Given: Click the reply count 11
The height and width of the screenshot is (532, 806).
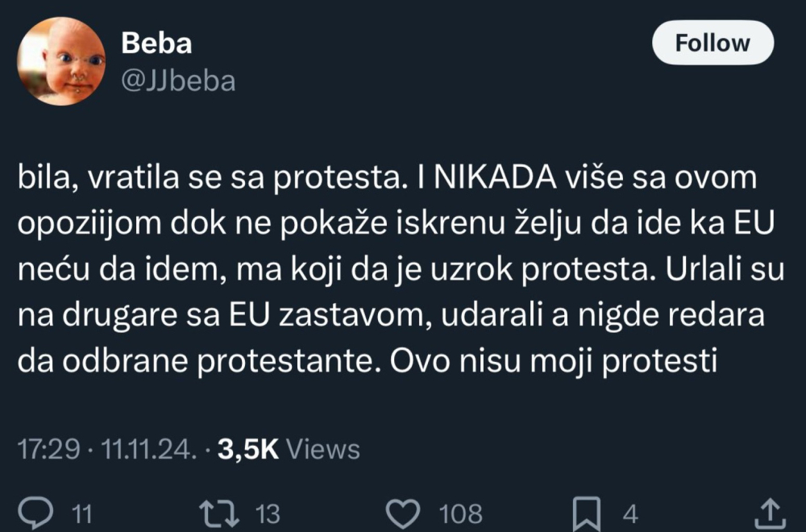Looking at the screenshot, I should (x=82, y=513).
